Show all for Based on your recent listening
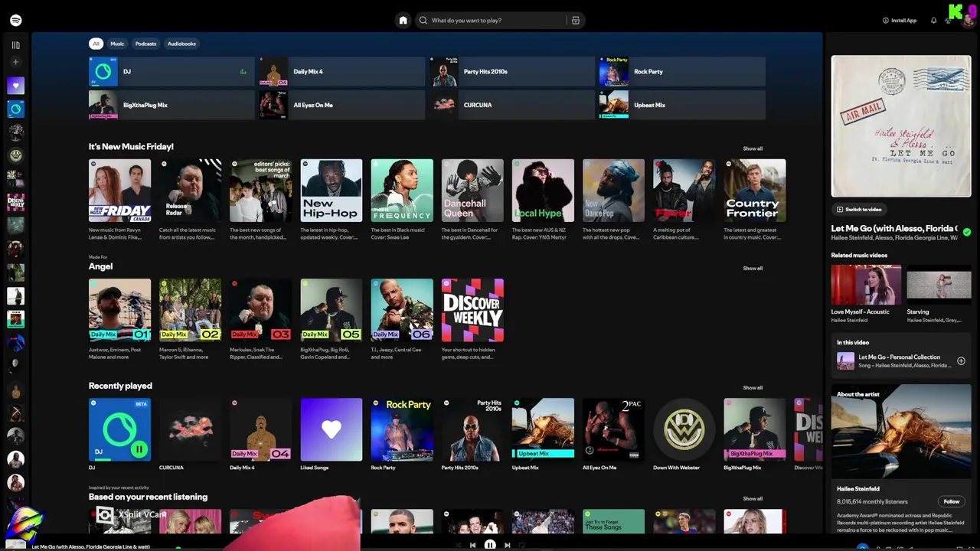Viewport: 980px width, 551px height. tap(753, 498)
